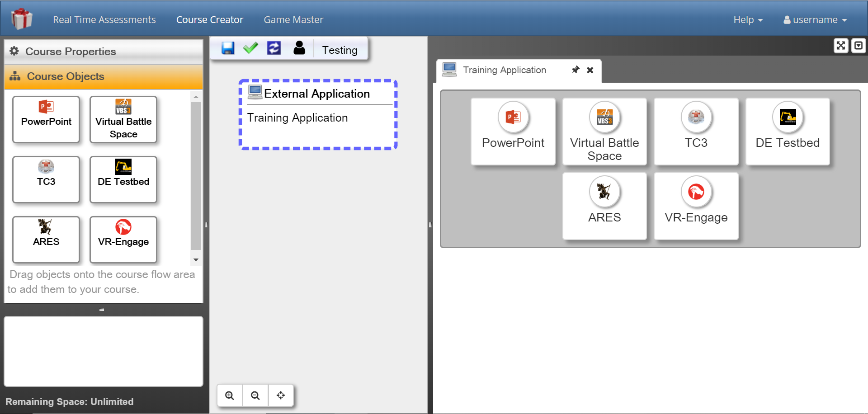Screen dimensions: 868x414
Task: Click the blue refresh arrows icon
Action: coord(274,48)
